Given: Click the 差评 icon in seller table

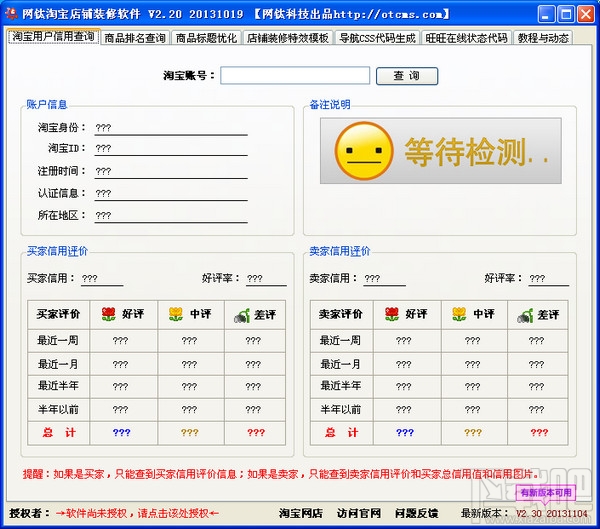Looking at the screenshot, I should [x=525, y=315].
